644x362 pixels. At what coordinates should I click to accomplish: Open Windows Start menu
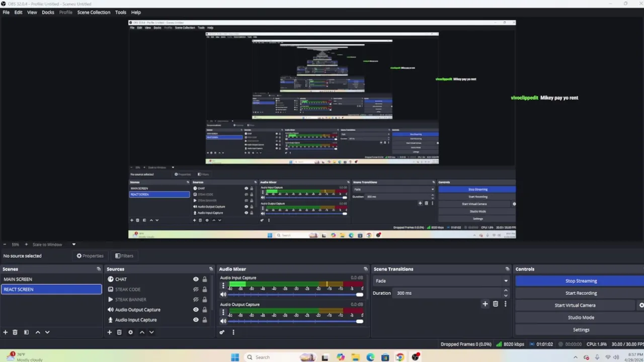(235, 357)
